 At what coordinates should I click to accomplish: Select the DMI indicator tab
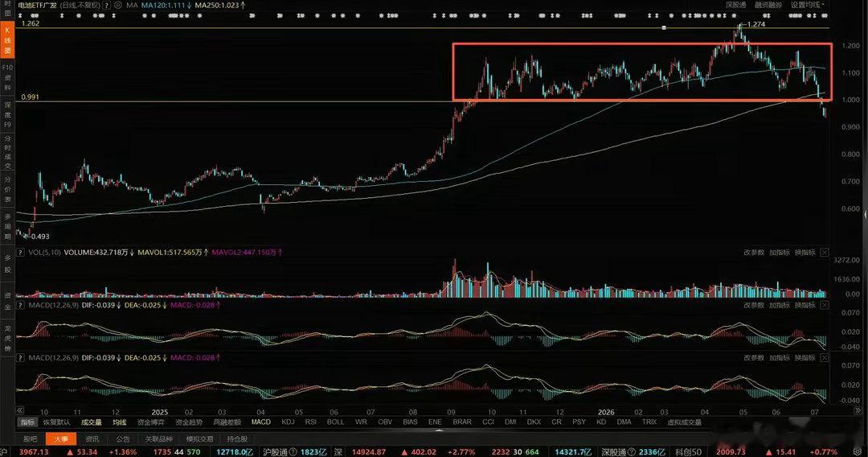[x=510, y=422]
